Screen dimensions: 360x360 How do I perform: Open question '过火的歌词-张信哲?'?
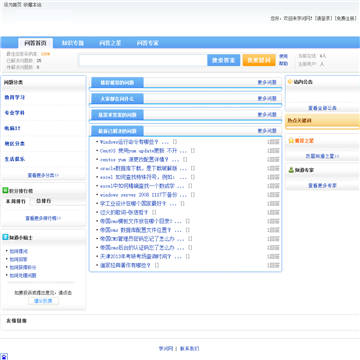click(x=124, y=212)
